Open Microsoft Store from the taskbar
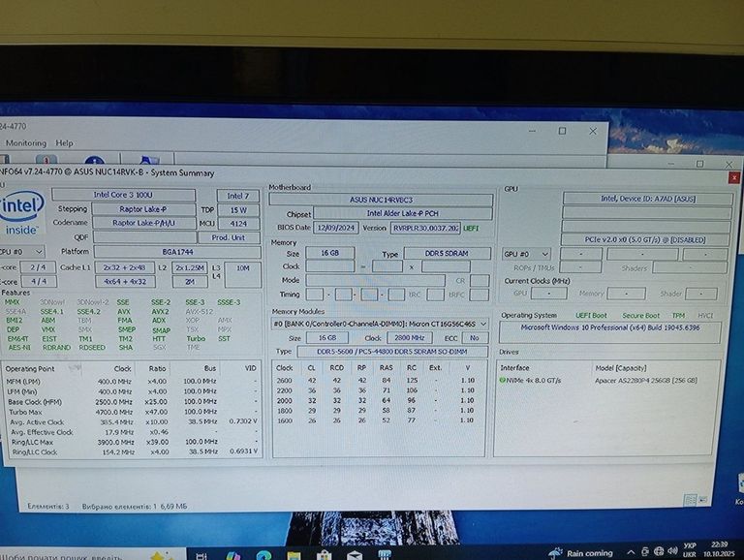This screenshot has width=744, height=560. 325,555
